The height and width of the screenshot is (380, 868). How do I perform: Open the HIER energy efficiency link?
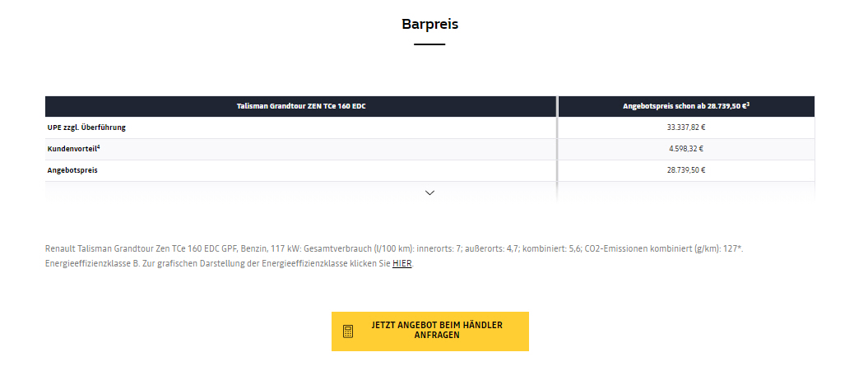pyautogui.click(x=402, y=264)
